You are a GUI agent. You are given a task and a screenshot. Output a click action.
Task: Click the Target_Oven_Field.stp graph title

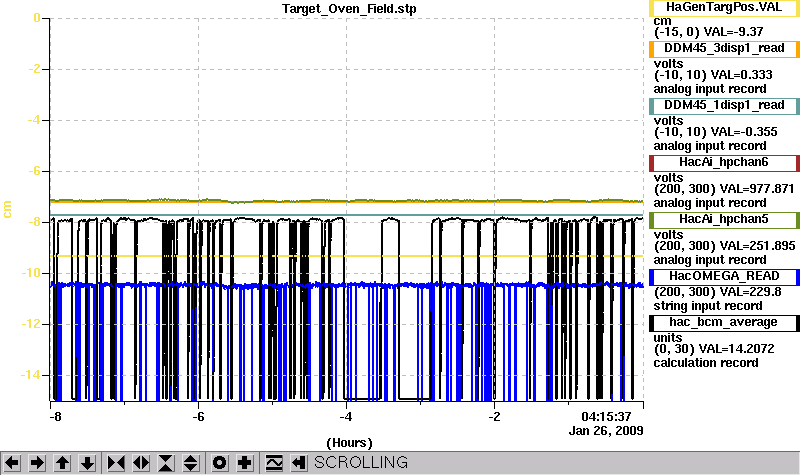tap(349, 9)
